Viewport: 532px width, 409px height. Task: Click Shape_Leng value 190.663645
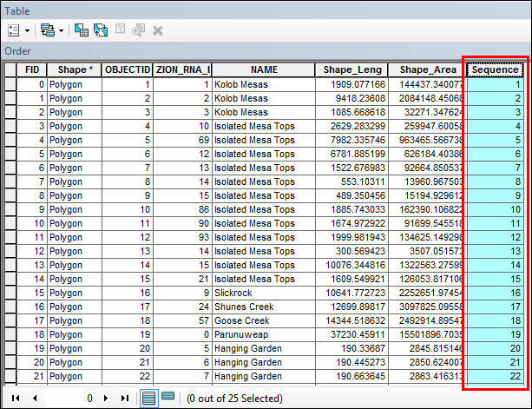[x=351, y=376]
